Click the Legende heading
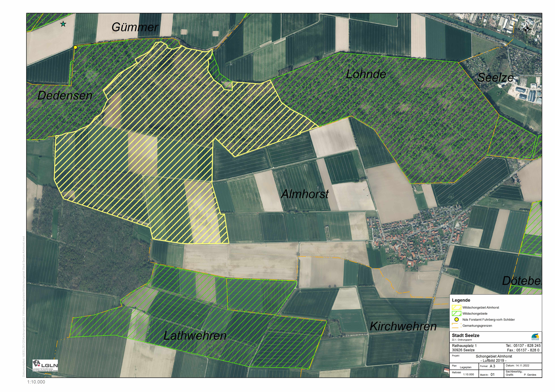555x392 pixels. (461, 300)
